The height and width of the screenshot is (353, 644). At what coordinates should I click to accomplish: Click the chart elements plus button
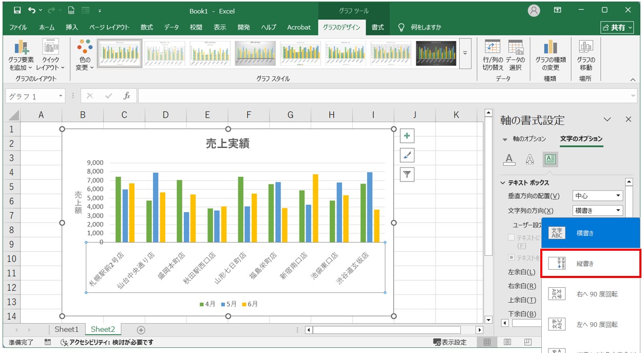407,136
